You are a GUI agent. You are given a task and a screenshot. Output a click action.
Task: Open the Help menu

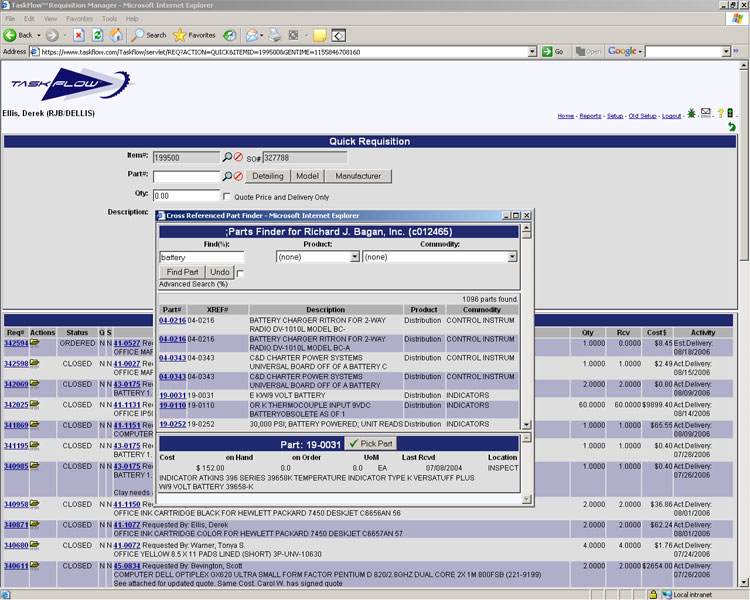click(132, 19)
